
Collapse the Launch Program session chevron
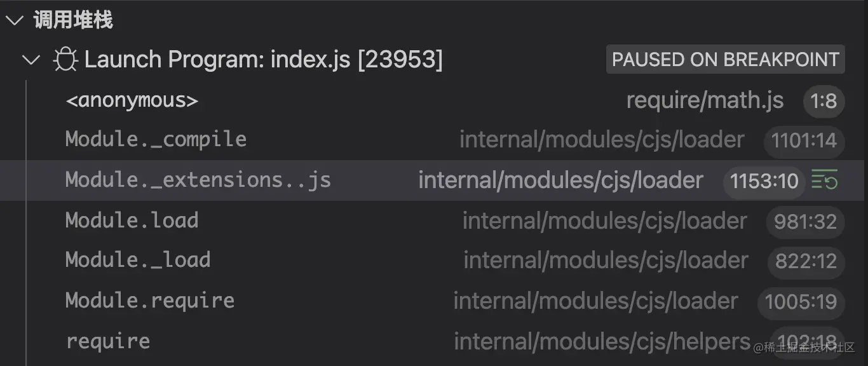coord(31,60)
